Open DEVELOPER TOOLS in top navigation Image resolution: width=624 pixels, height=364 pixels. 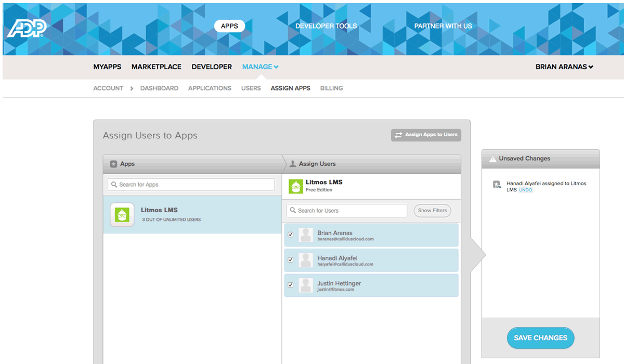pyautogui.click(x=326, y=26)
